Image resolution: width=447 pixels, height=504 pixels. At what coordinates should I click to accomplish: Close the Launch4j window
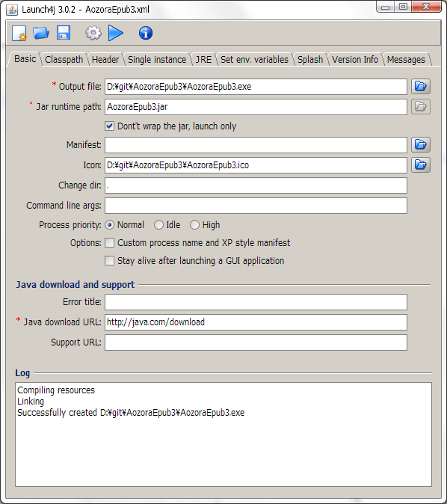point(426,7)
